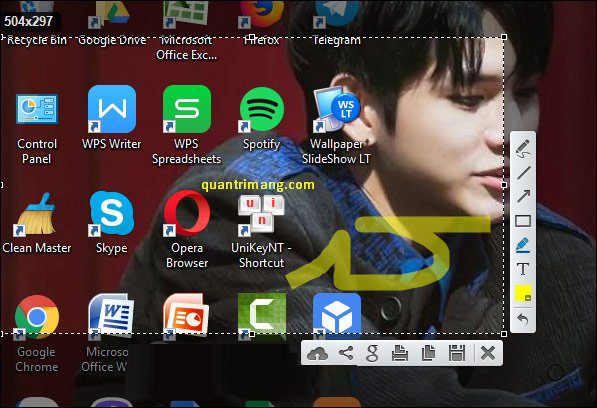The image size is (597, 408).
Task: Undo the last annotation
Action: click(x=523, y=319)
